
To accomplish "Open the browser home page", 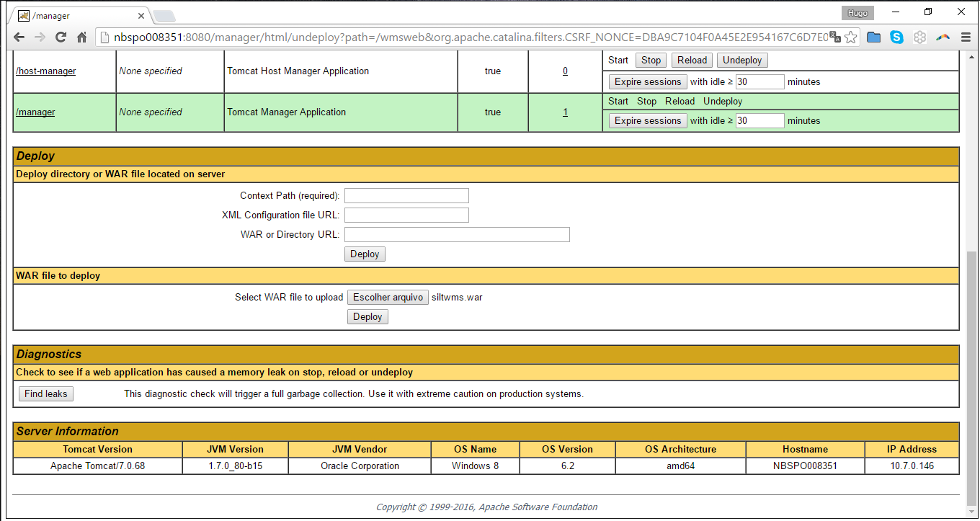I will 81,37.
